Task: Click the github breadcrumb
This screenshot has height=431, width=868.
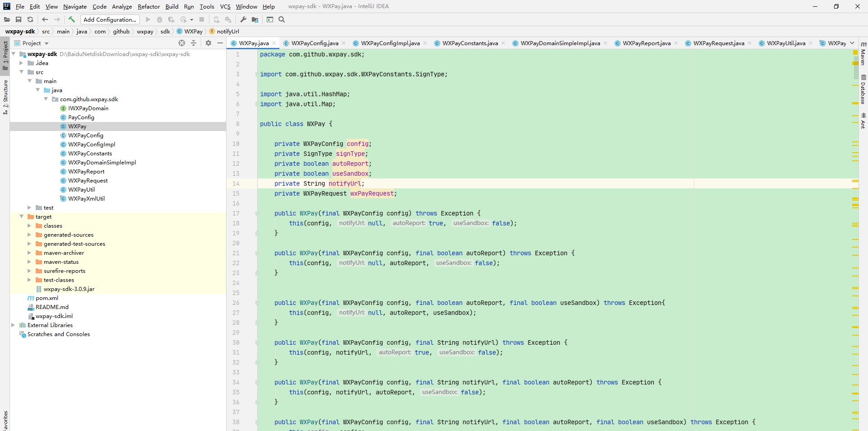Action: [x=121, y=31]
